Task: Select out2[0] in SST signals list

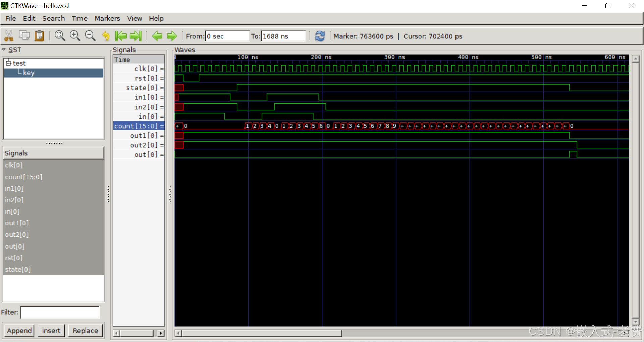Action: point(54,235)
